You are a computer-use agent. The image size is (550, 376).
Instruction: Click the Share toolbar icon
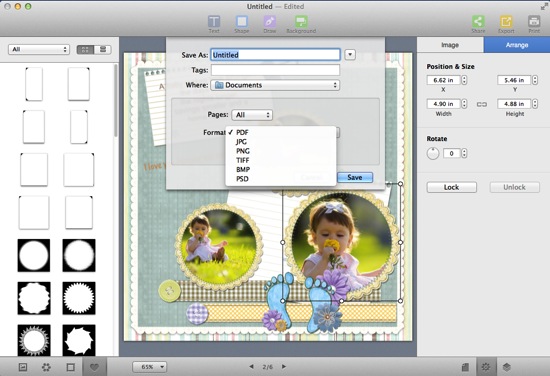478,24
